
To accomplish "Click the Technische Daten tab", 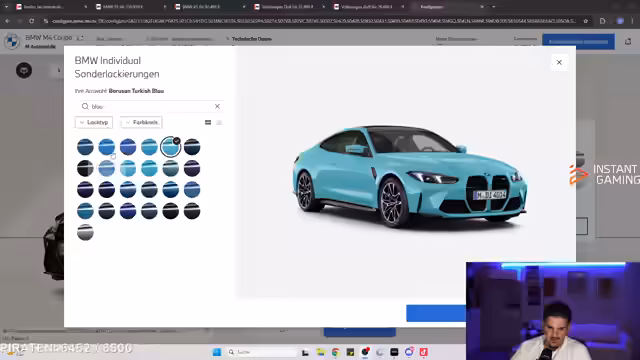I will point(251,39).
